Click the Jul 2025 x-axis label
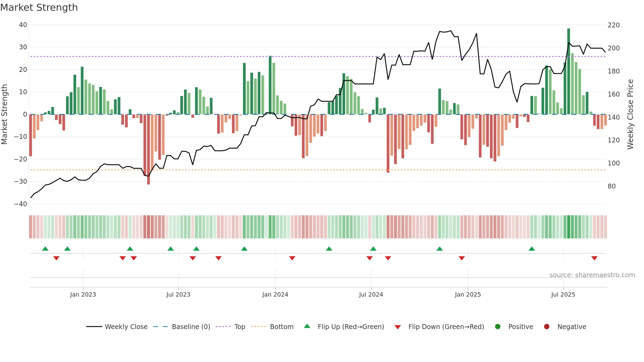644x362 pixels. pos(563,294)
